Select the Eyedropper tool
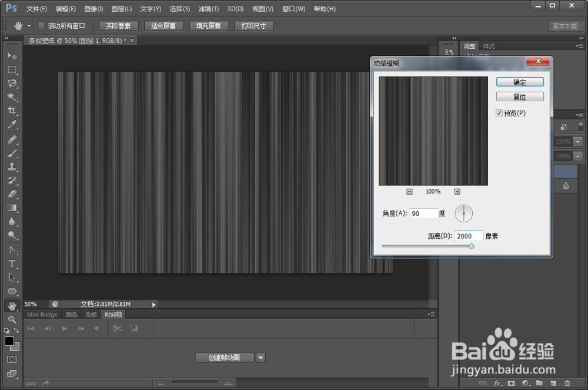 coord(12,125)
